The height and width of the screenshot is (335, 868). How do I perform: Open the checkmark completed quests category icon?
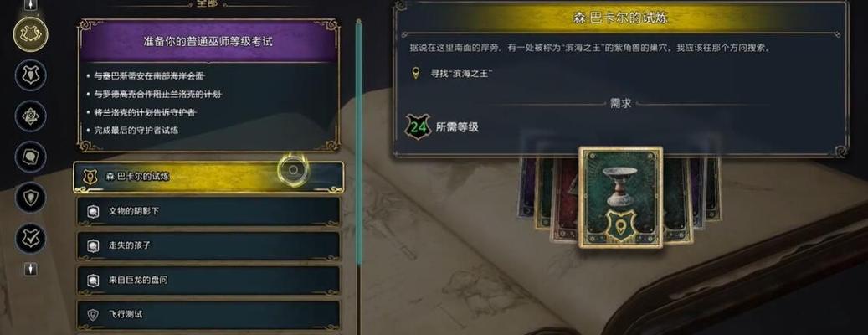pos(30,239)
